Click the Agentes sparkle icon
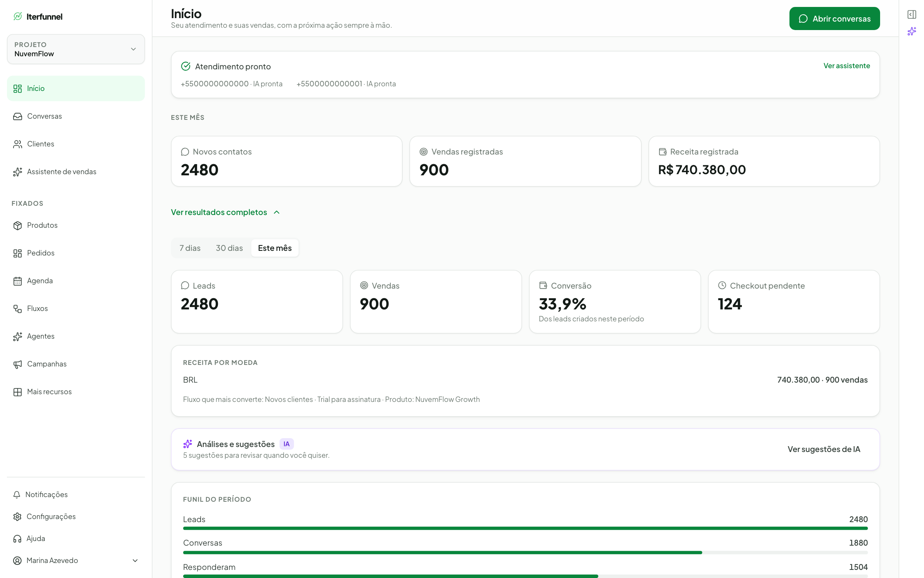Image resolution: width=924 pixels, height=578 pixels. [x=17, y=336]
